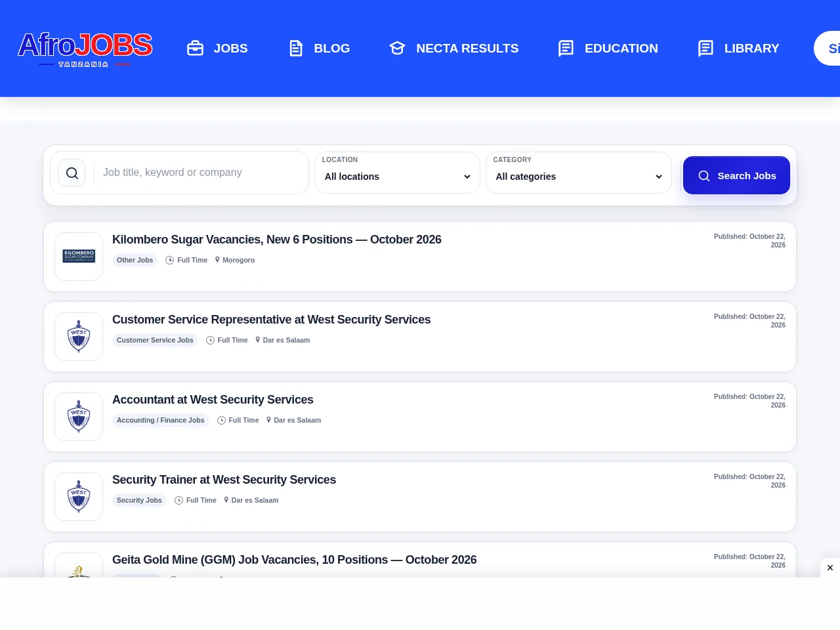Viewport: 840px width, 630px height.
Task: Open Security Trainer at West Security Services listing
Action: coord(224,480)
